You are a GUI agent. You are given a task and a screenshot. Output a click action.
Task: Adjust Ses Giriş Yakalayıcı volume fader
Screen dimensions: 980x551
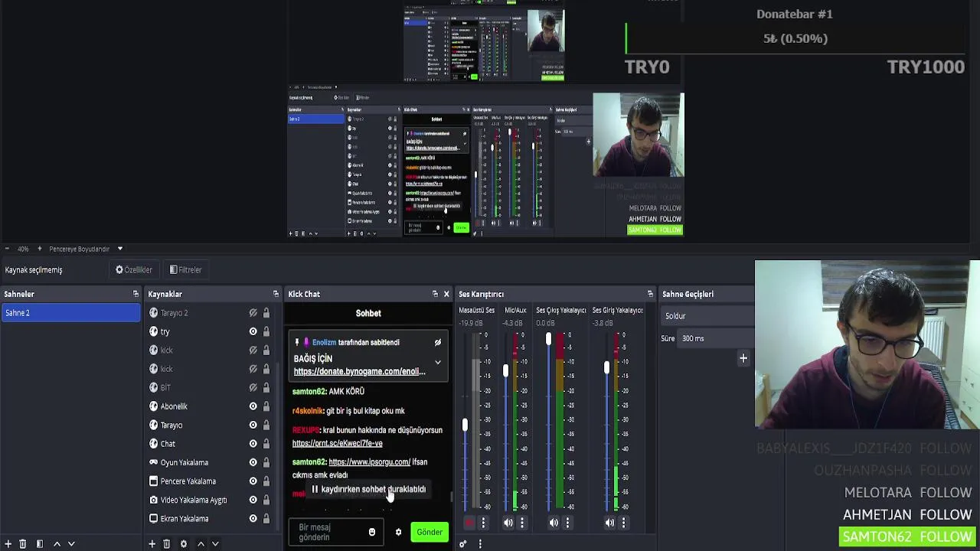[606, 368]
